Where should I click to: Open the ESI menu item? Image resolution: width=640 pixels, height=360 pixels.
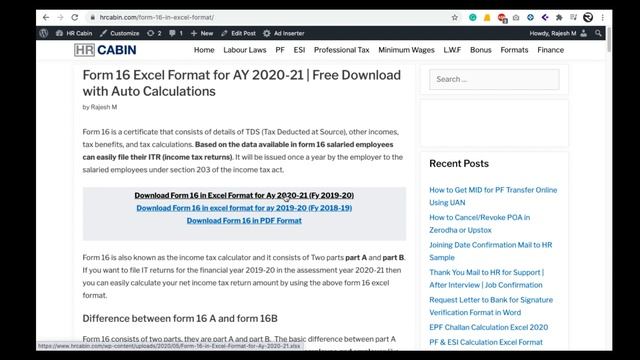coord(299,50)
